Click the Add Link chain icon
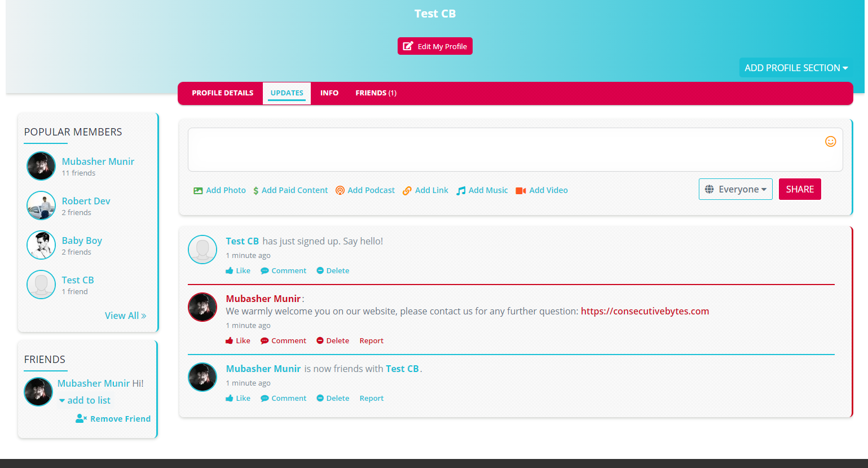 pyautogui.click(x=407, y=191)
